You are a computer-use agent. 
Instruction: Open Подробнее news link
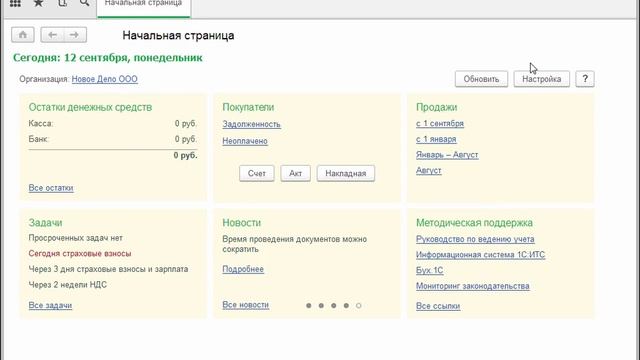click(243, 269)
